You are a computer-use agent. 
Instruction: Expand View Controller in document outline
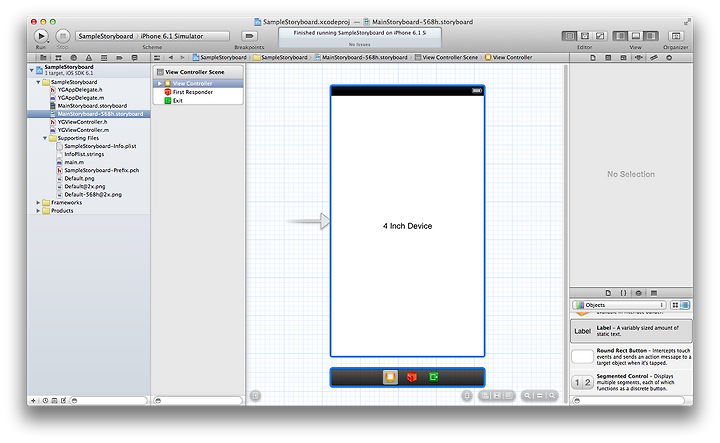[x=159, y=84]
